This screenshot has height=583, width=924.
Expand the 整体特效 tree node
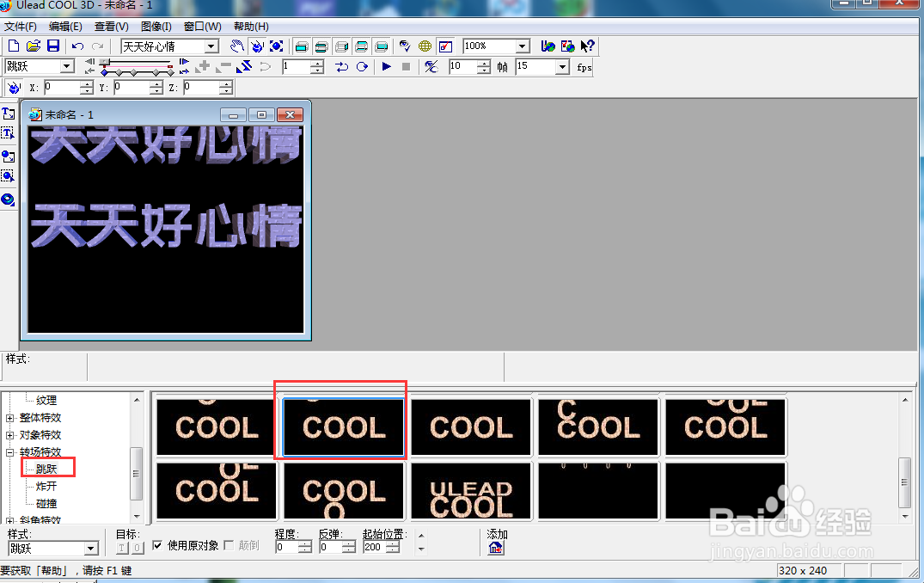[9, 418]
